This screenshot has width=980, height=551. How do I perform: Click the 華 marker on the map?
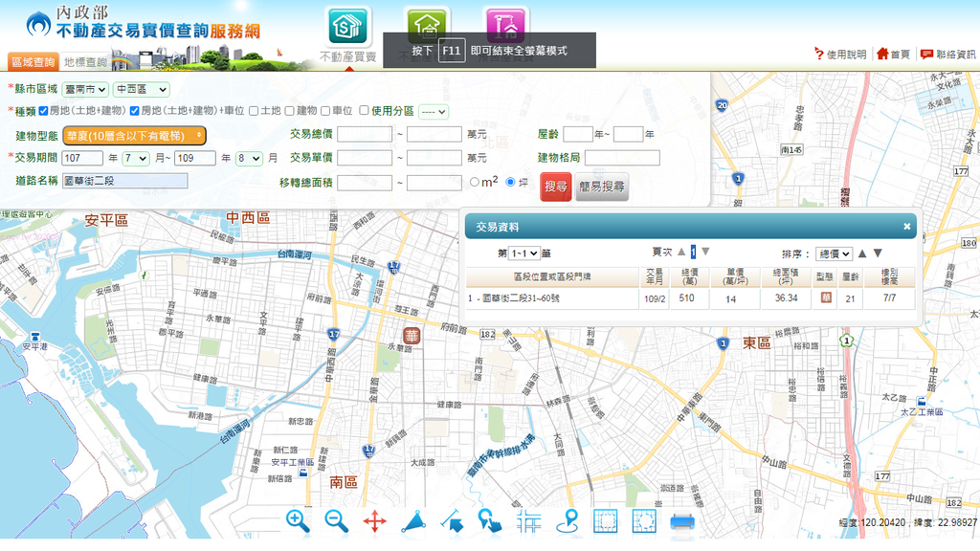pos(412,336)
